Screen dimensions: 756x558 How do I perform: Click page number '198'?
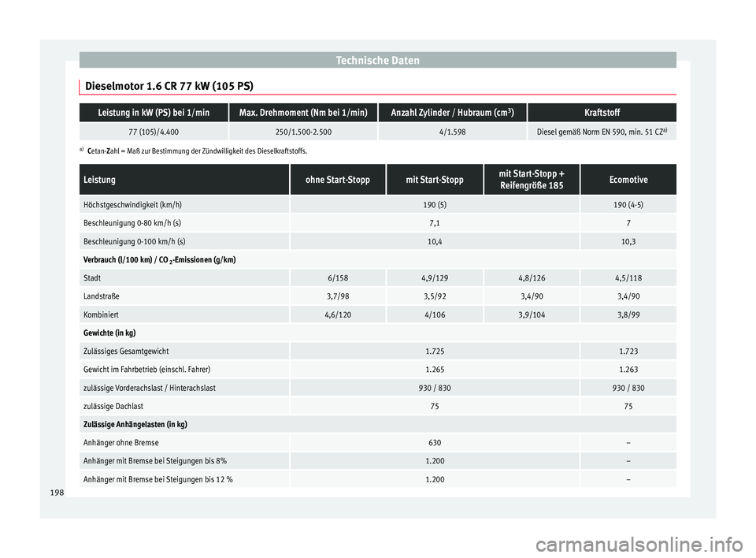click(x=57, y=493)
